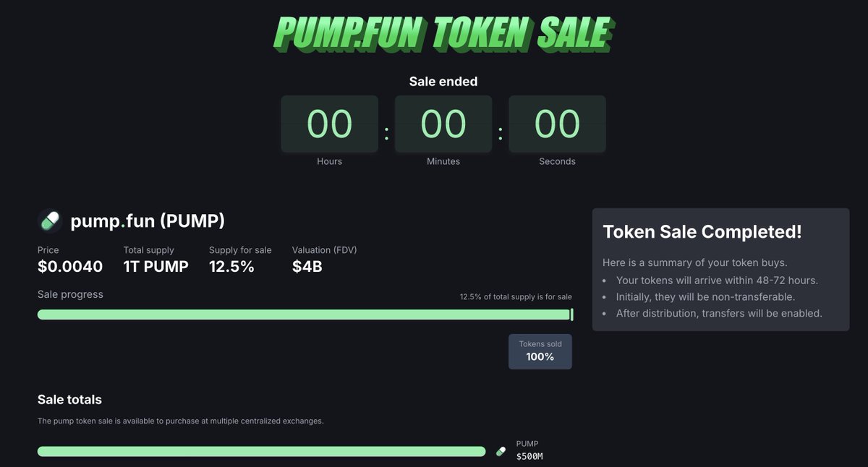The height and width of the screenshot is (467, 868).
Task: Click the 12.5% supply for sale value
Action: 231,267
